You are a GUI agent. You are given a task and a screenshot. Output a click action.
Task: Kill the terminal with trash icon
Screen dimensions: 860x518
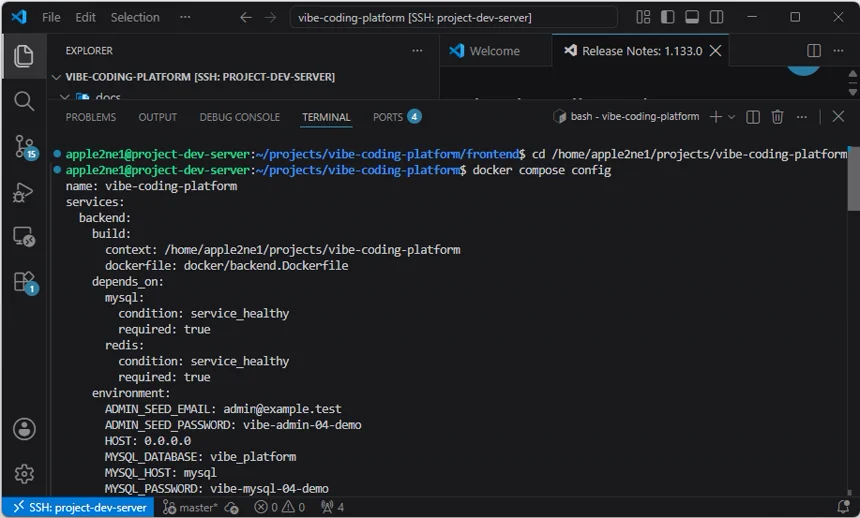point(777,117)
